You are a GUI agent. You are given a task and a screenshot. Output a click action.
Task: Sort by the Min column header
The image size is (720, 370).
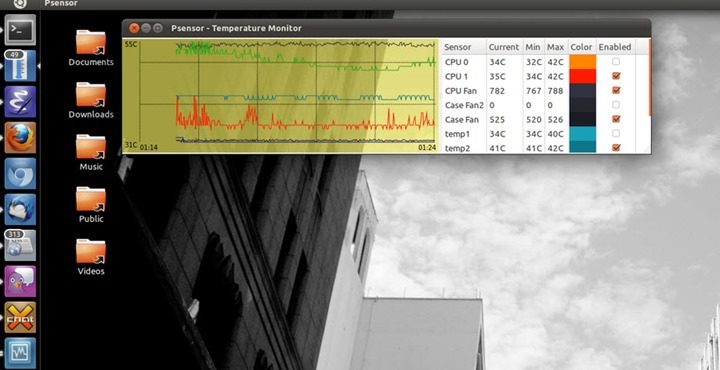tap(533, 47)
